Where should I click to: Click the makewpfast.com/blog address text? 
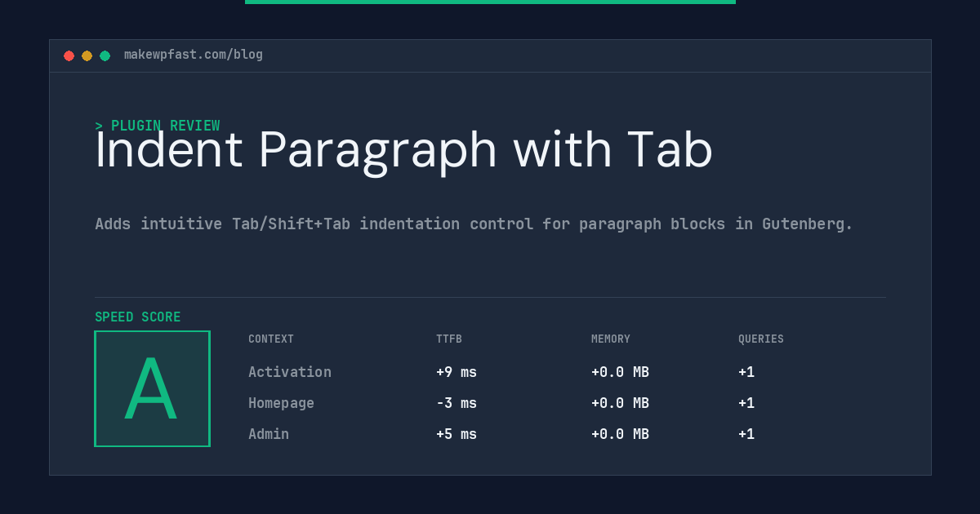(x=194, y=55)
